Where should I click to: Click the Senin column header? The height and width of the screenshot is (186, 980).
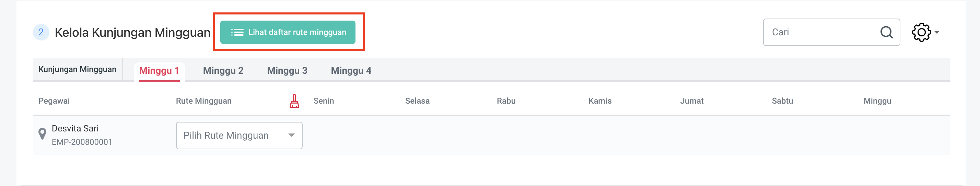click(323, 101)
